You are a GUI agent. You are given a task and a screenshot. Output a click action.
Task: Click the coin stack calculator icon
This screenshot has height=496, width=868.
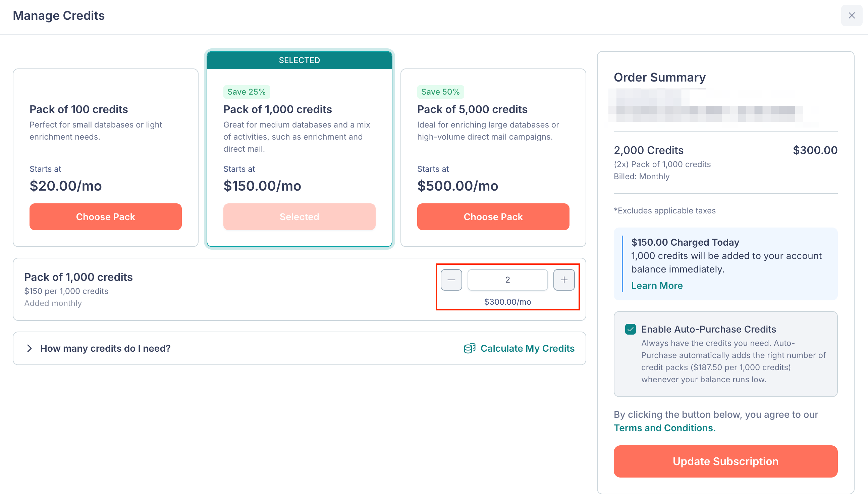coord(470,348)
